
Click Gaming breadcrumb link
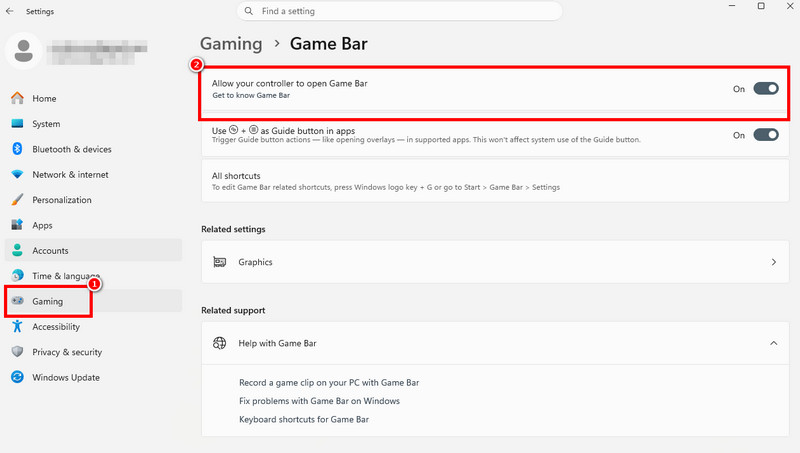231,44
